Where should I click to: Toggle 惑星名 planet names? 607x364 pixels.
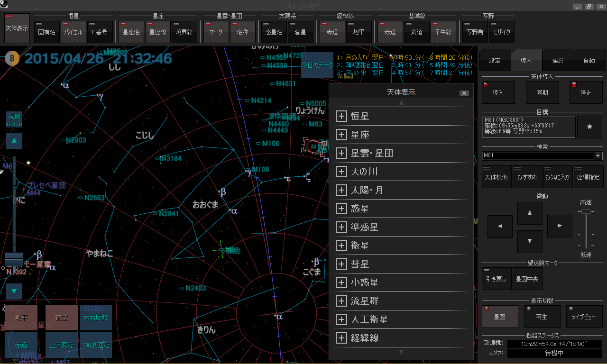click(x=274, y=32)
